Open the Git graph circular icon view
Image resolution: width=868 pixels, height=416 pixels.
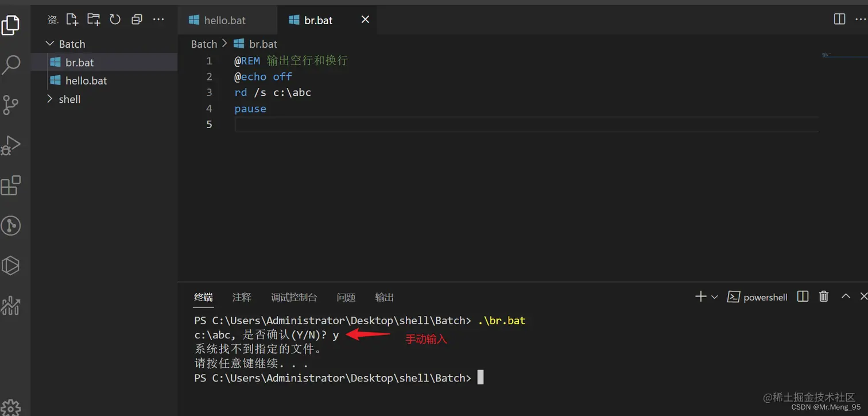pyautogui.click(x=11, y=226)
